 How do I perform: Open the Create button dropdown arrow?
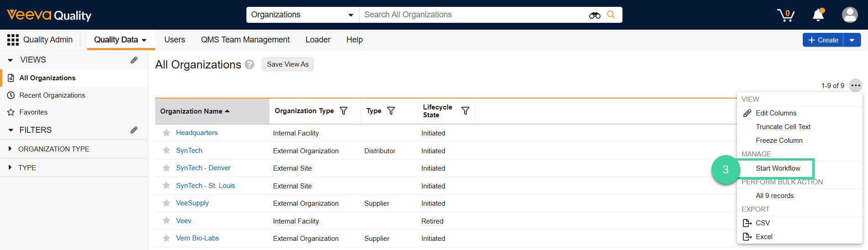click(x=852, y=40)
